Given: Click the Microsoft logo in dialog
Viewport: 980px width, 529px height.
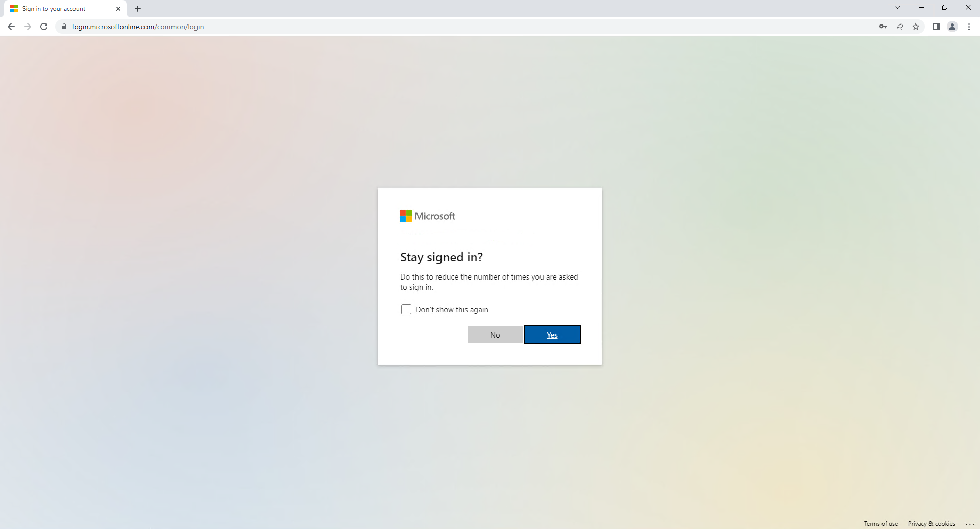Looking at the screenshot, I should [428, 216].
